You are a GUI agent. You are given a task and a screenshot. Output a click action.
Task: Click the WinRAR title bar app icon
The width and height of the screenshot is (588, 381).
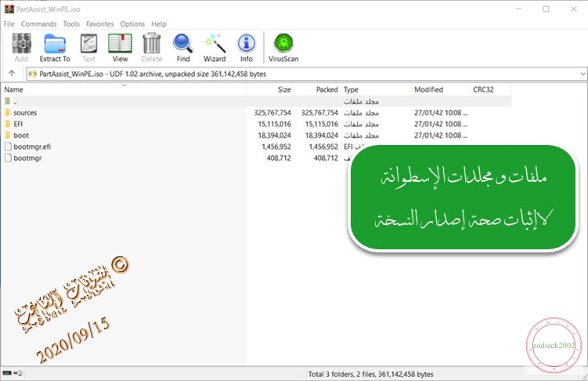pyautogui.click(x=9, y=9)
